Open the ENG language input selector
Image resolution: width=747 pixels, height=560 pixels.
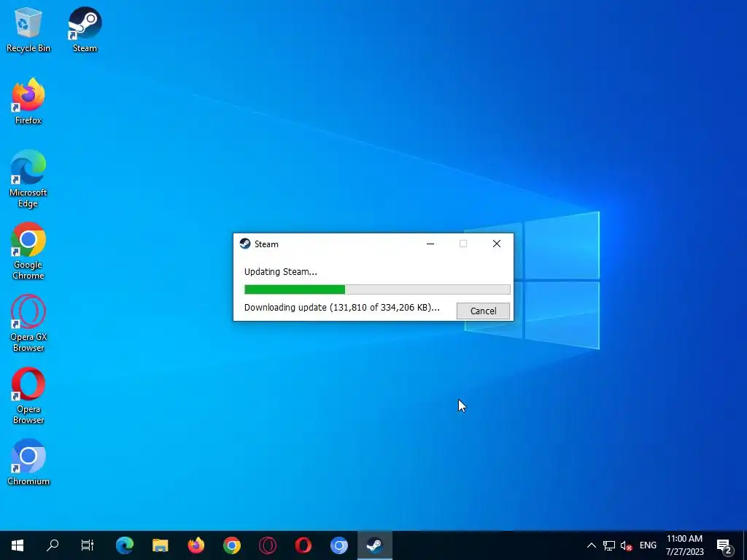[648, 545]
